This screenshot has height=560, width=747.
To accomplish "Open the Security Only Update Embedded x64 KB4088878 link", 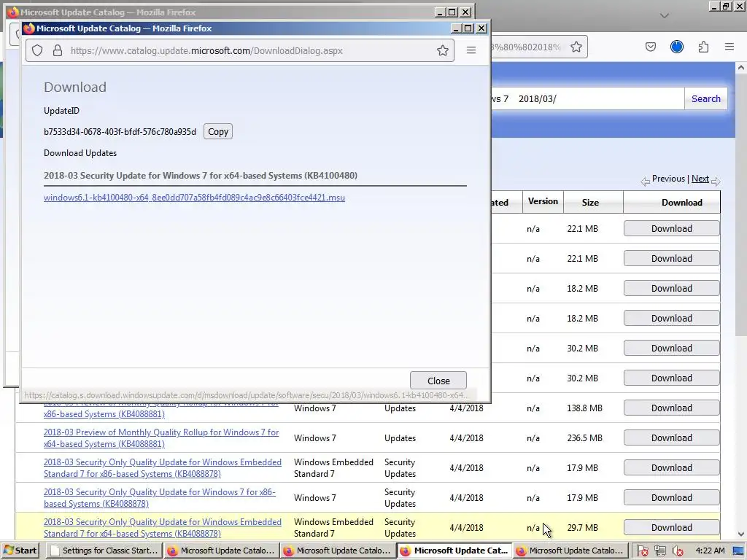I will pyautogui.click(x=163, y=528).
